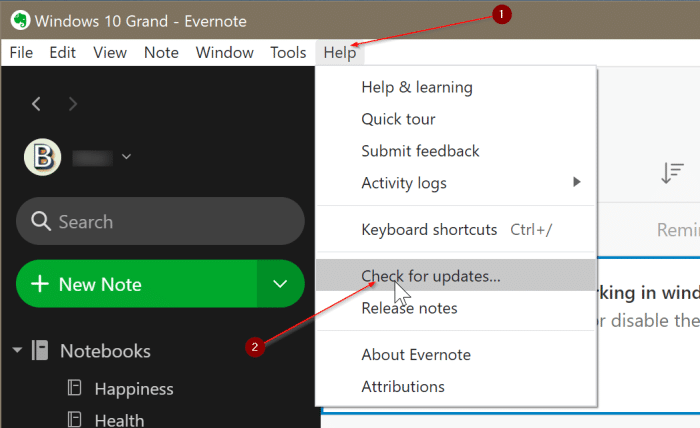Image resolution: width=700 pixels, height=428 pixels.
Task: Open the sort options icon
Action: (672, 173)
